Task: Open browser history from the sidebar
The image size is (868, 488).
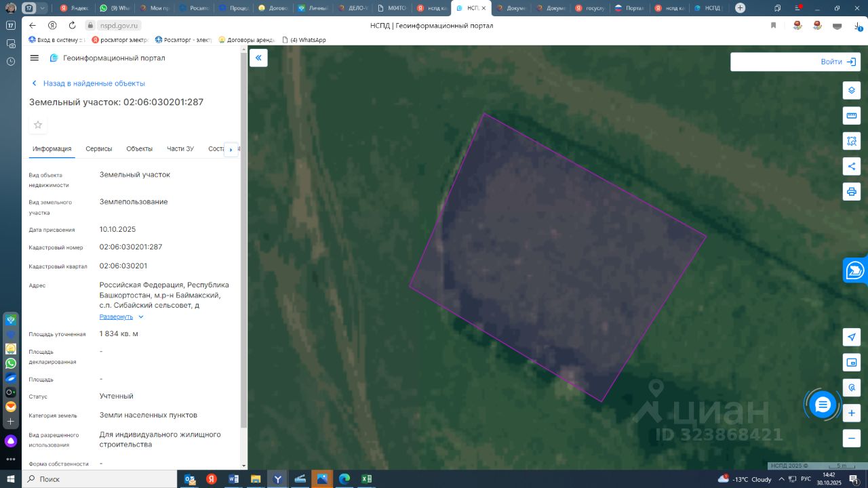Action: tap(11, 62)
